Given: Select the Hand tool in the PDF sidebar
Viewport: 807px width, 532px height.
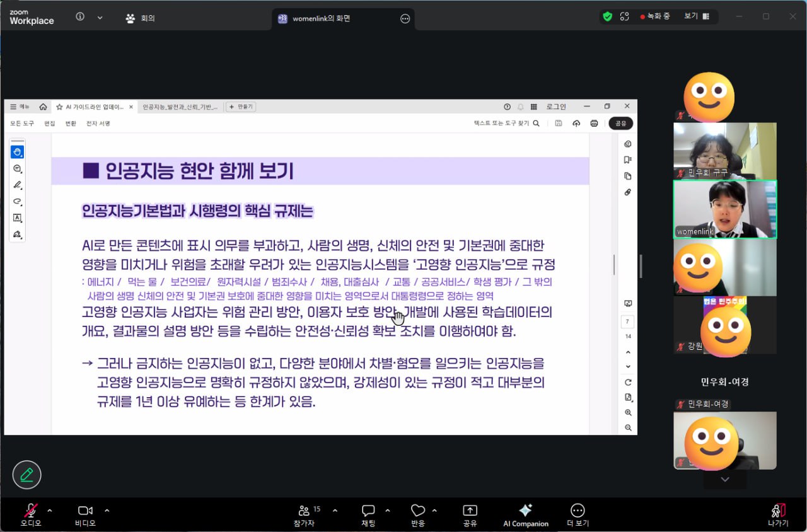Looking at the screenshot, I should (x=17, y=151).
